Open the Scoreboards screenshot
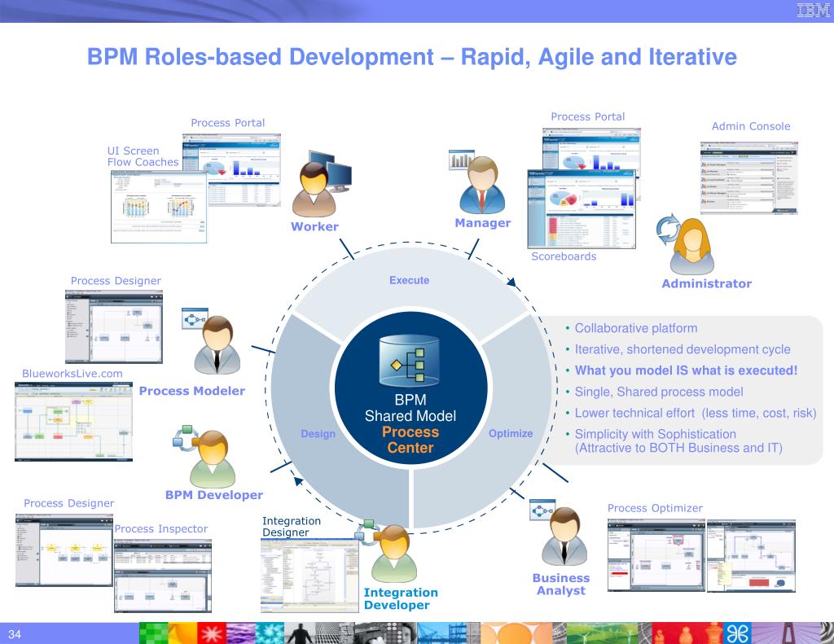 coord(582,209)
